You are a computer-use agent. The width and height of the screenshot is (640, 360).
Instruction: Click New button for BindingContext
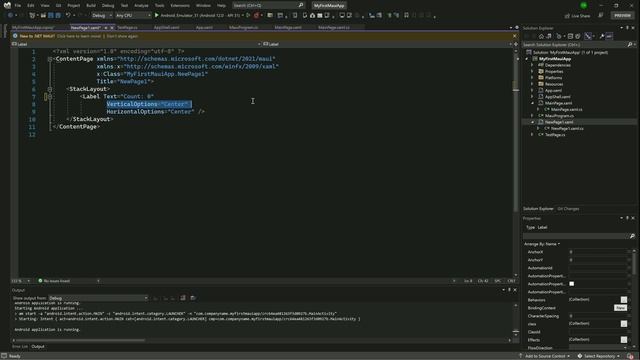[620, 308]
